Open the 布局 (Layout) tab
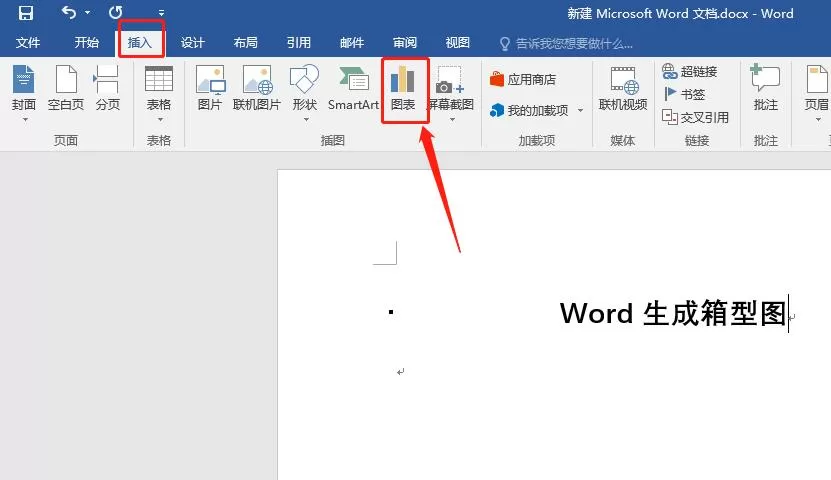 (x=245, y=42)
